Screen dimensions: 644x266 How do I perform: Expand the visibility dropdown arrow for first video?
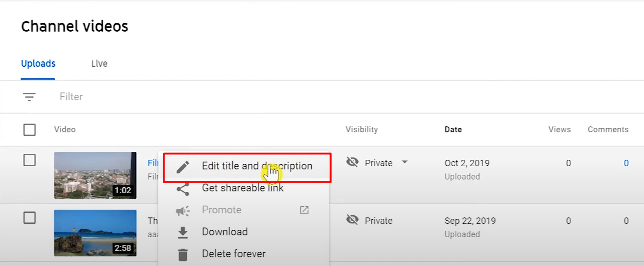coord(404,162)
